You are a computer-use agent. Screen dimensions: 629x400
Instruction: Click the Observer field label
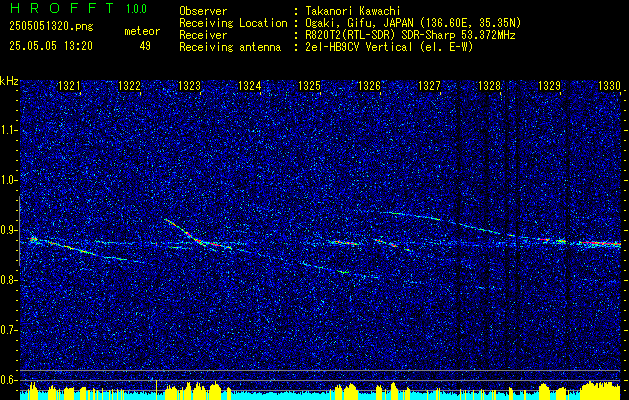(x=203, y=12)
